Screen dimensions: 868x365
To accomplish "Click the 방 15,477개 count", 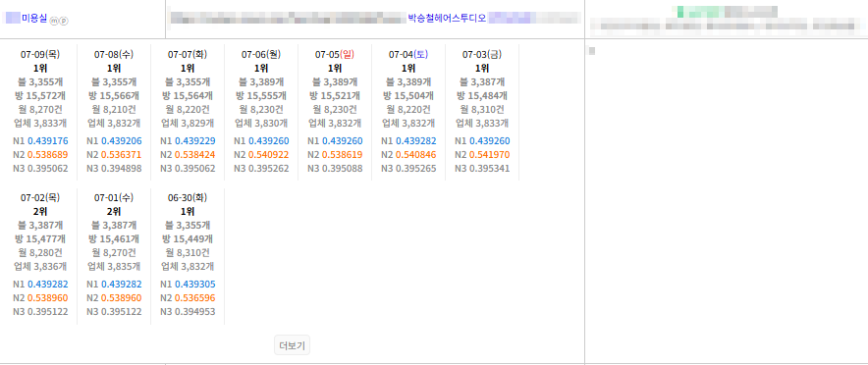I will click(x=40, y=239).
